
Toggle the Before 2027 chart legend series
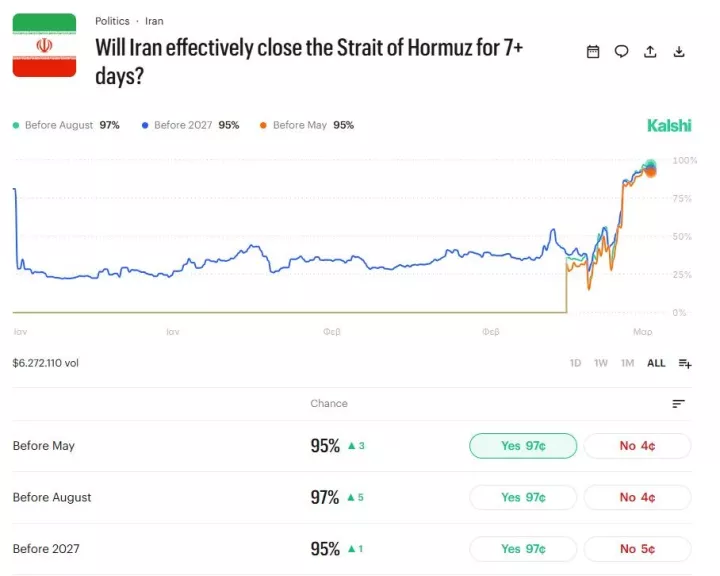[x=190, y=125]
